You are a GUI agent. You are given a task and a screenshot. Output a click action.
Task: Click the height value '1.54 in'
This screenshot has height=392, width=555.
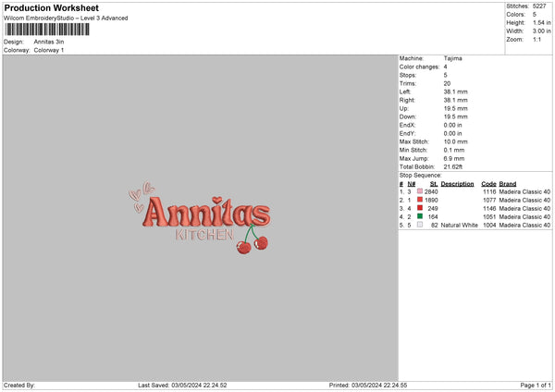[541, 22]
